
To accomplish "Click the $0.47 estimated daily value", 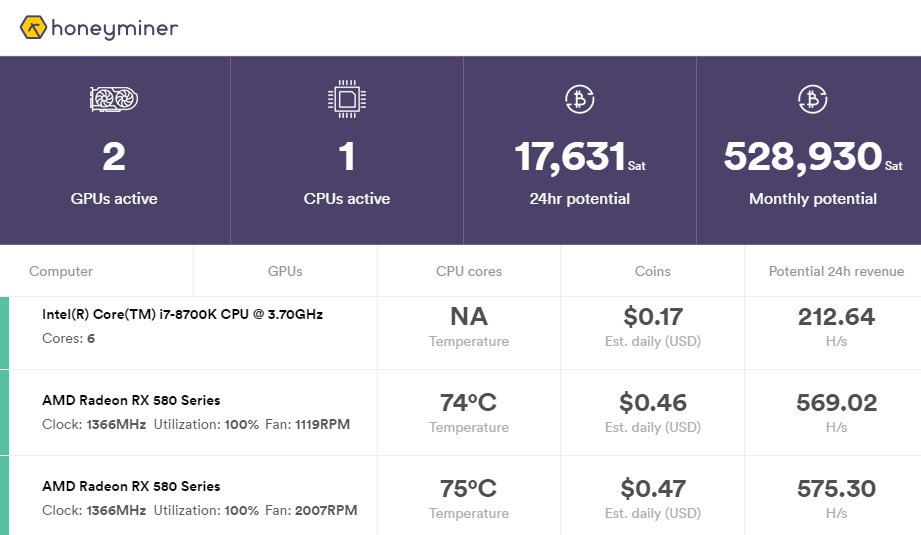I will (653, 489).
